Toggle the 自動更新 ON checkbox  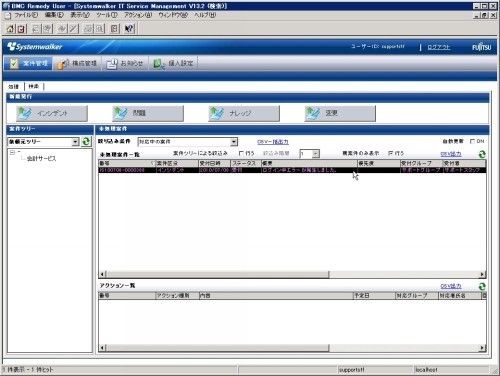point(472,141)
